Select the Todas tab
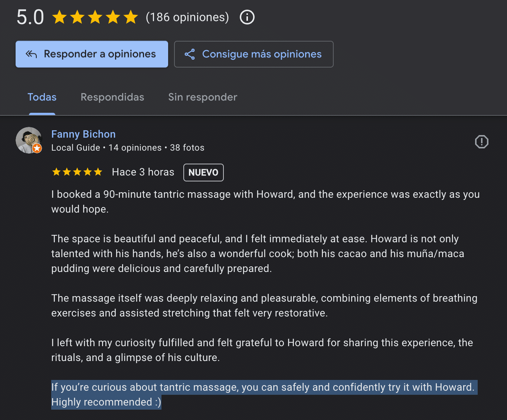 42,97
